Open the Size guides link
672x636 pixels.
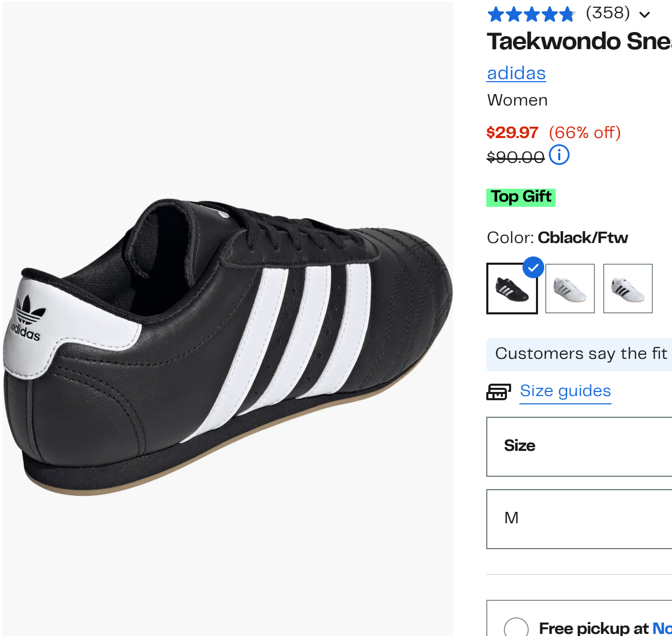565,391
